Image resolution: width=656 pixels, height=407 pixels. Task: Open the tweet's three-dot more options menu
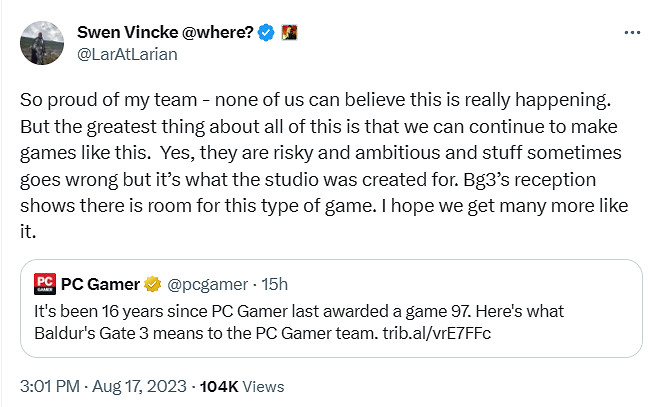631,32
